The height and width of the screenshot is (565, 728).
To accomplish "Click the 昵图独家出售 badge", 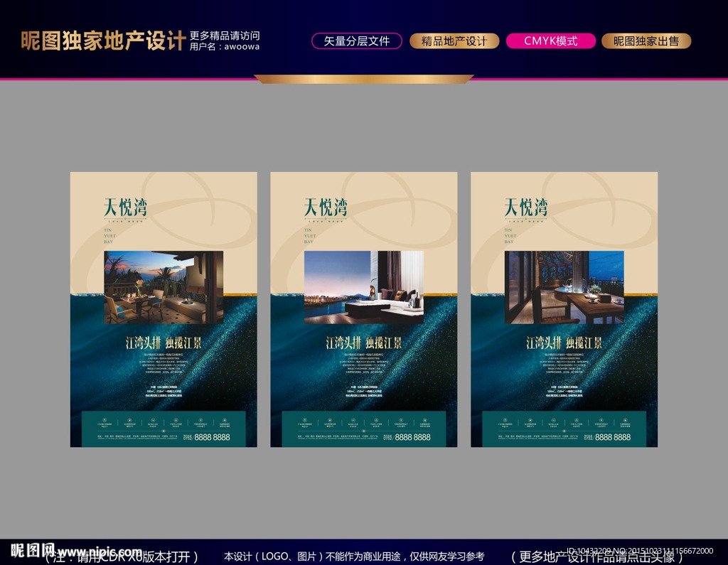I will point(648,41).
